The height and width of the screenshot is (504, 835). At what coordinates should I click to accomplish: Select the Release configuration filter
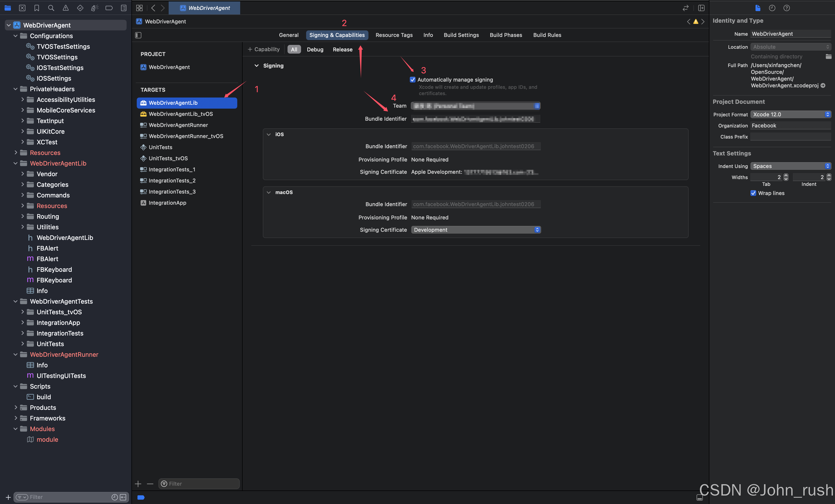pos(343,49)
